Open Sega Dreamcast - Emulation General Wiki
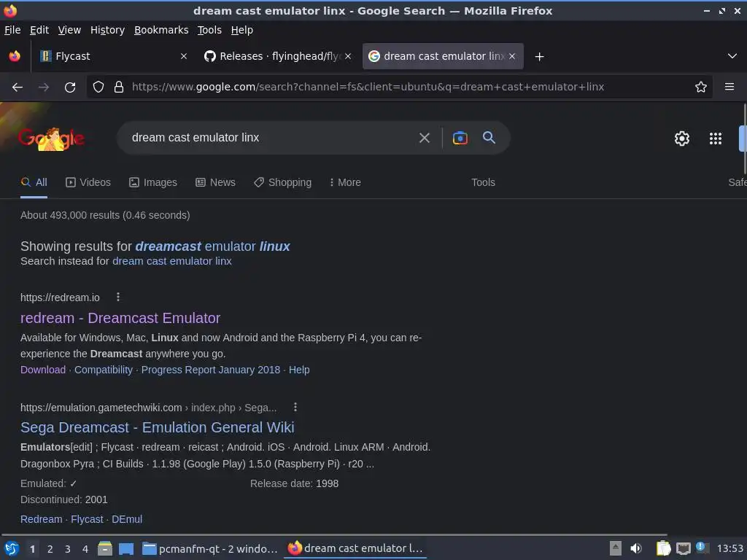The height and width of the screenshot is (560, 747). 158,427
